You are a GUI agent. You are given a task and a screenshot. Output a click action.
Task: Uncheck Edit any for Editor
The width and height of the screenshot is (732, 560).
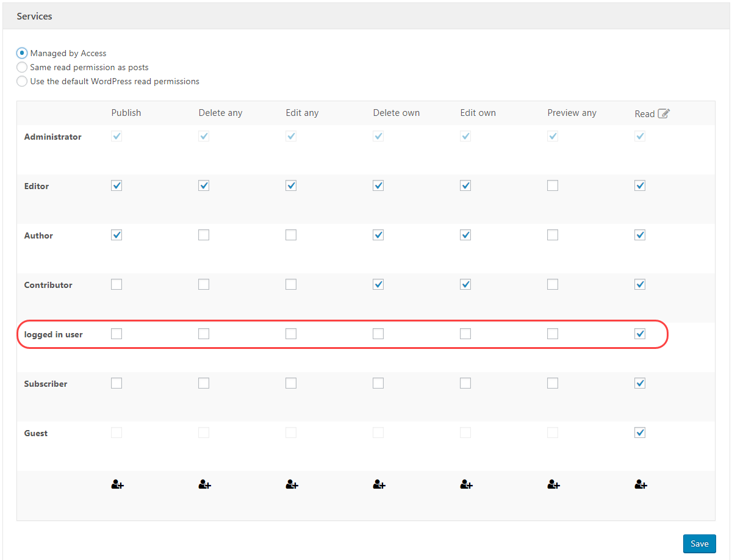click(291, 185)
